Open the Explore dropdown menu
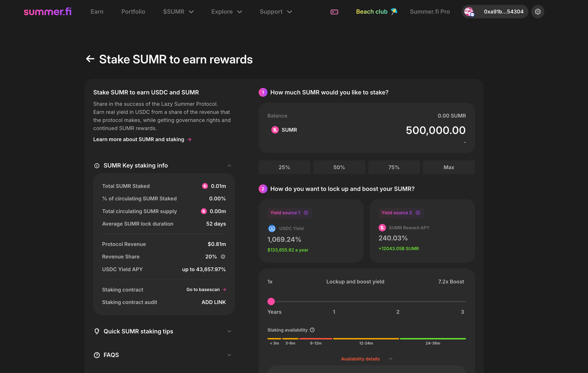This screenshot has height=373, width=588. click(x=227, y=12)
